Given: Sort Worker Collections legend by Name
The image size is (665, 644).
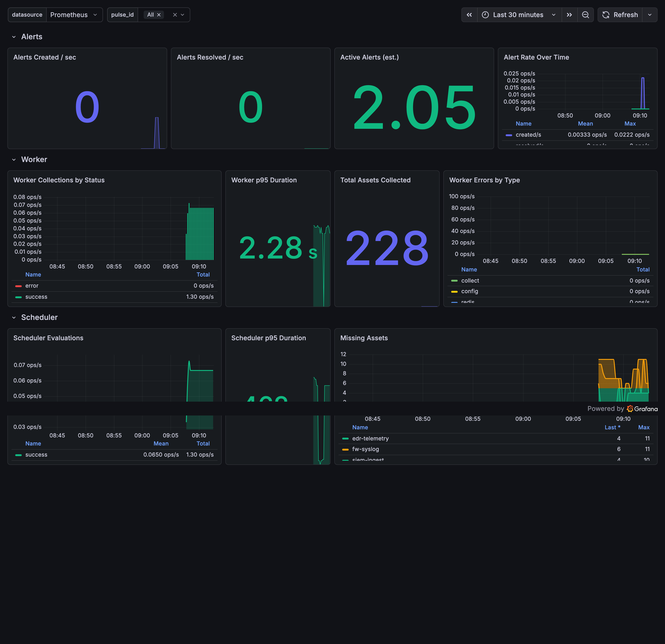Looking at the screenshot, I should point(33,275).
